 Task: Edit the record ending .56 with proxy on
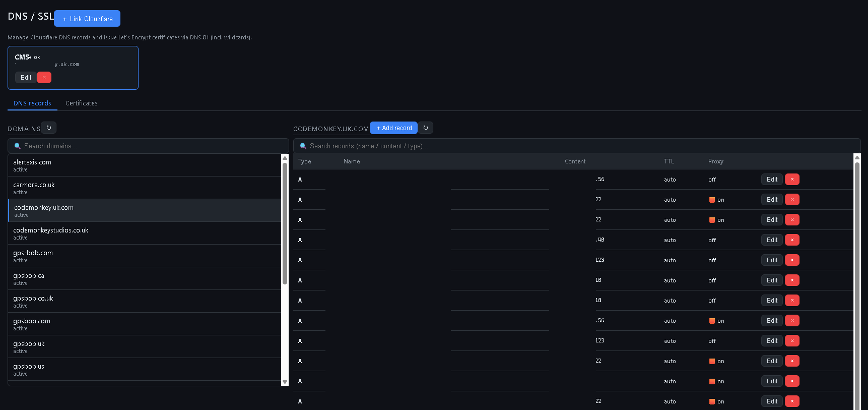click(x=772, y=321)
